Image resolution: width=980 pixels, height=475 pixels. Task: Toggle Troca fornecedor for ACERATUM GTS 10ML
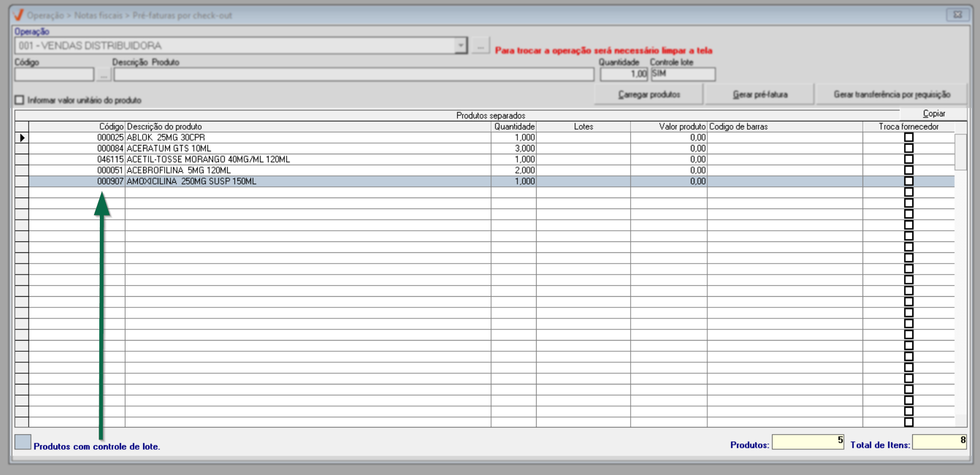click(909, 148)
